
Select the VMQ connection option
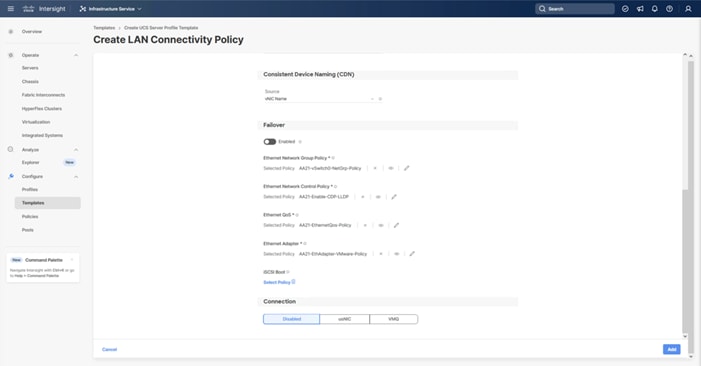tap(394, 319)
